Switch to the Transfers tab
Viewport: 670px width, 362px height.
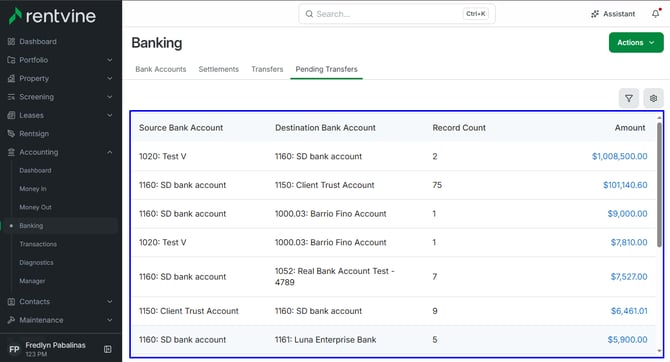point(267,69)
